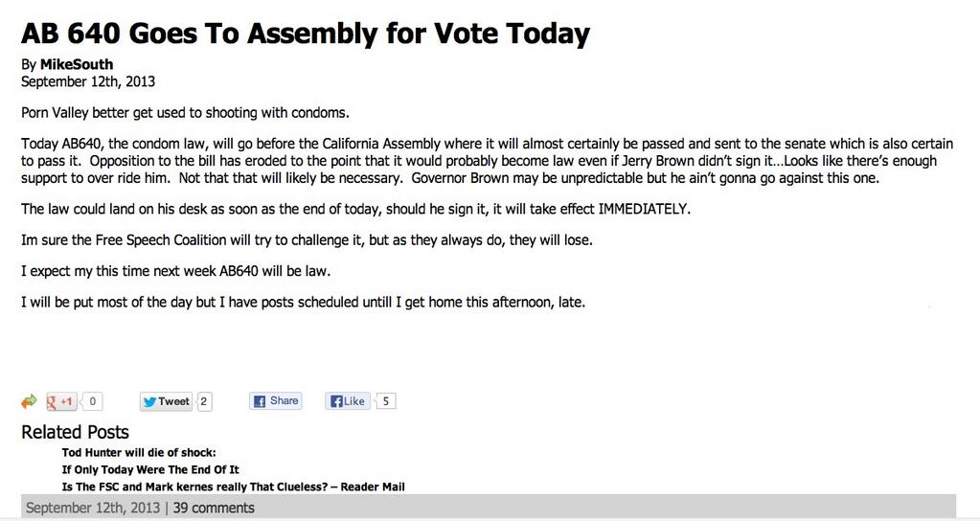980x521 pixels.
Task: Open related post about Tod Hunter
Action: 139,453
